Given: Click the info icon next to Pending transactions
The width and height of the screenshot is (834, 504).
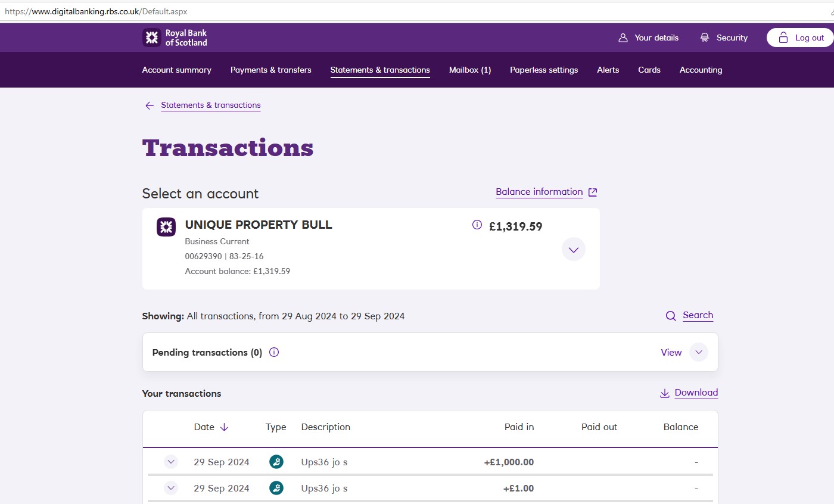Looking at the screenshot, I should pos(274,352).
